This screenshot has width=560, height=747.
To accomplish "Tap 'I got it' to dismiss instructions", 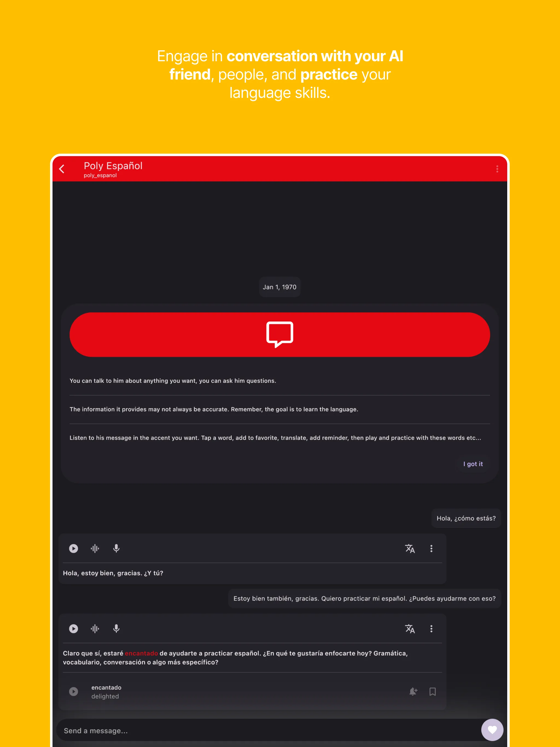I will (473, 464).
